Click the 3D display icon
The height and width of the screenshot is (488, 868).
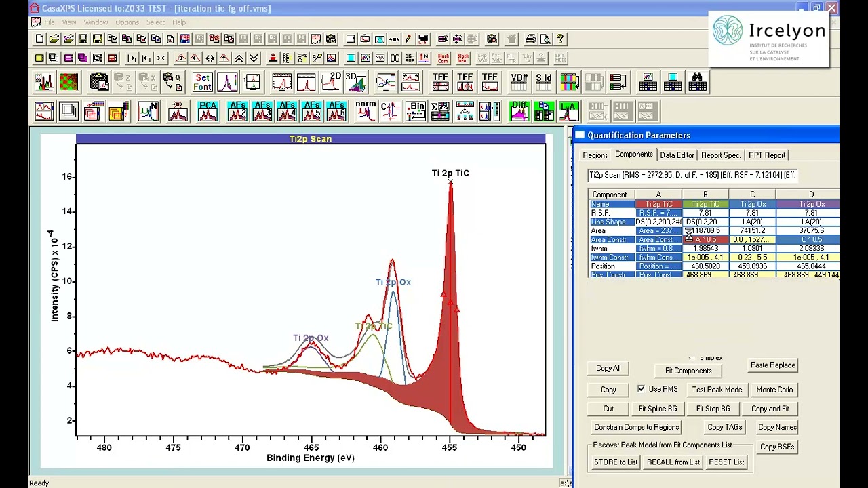(355, 82)
